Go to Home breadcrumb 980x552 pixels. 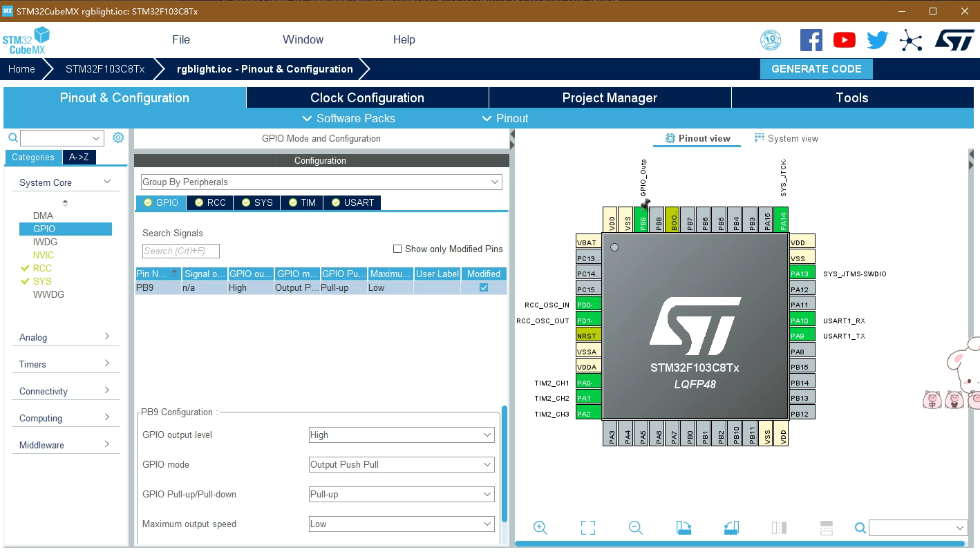[21, 69]
